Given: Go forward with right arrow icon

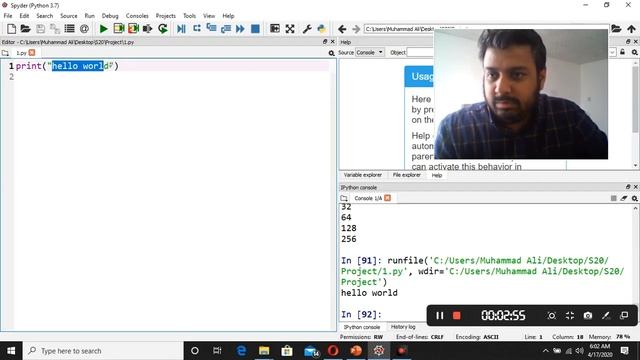Looking at the screenshot, I should (x=356, y=29).
